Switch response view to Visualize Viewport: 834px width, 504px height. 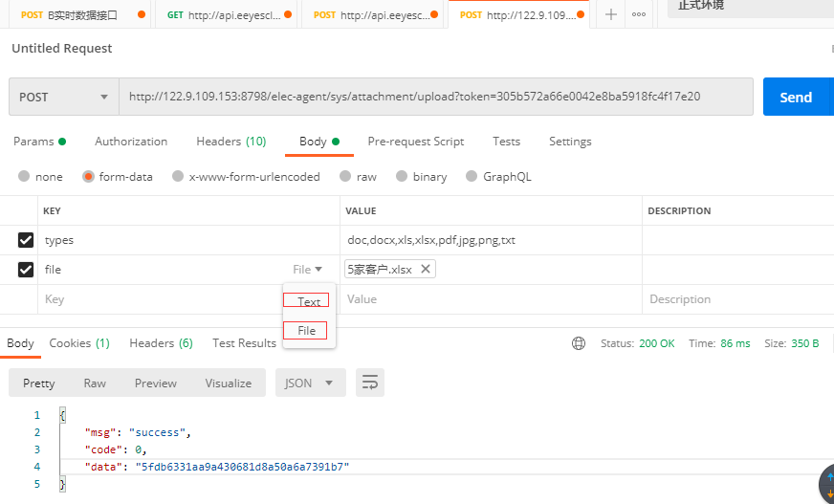[x=229, y=383]
